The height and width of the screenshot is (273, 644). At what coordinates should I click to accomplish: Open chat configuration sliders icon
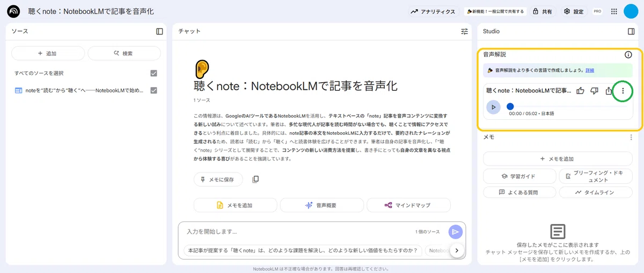click(465, 32)
